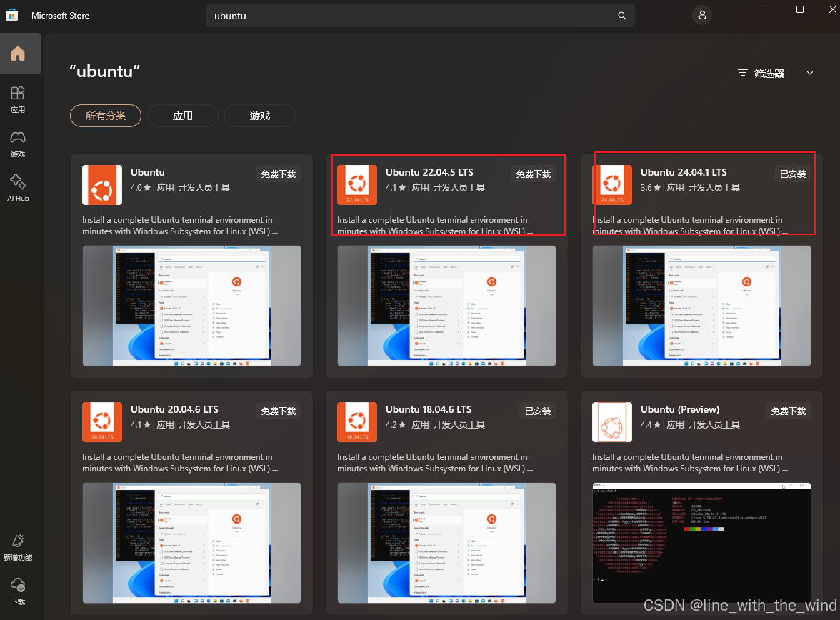The height and width of the screenshot is (620, 840).
Task: Click the 3.6 star rating text
Action: tap(650, 188)
